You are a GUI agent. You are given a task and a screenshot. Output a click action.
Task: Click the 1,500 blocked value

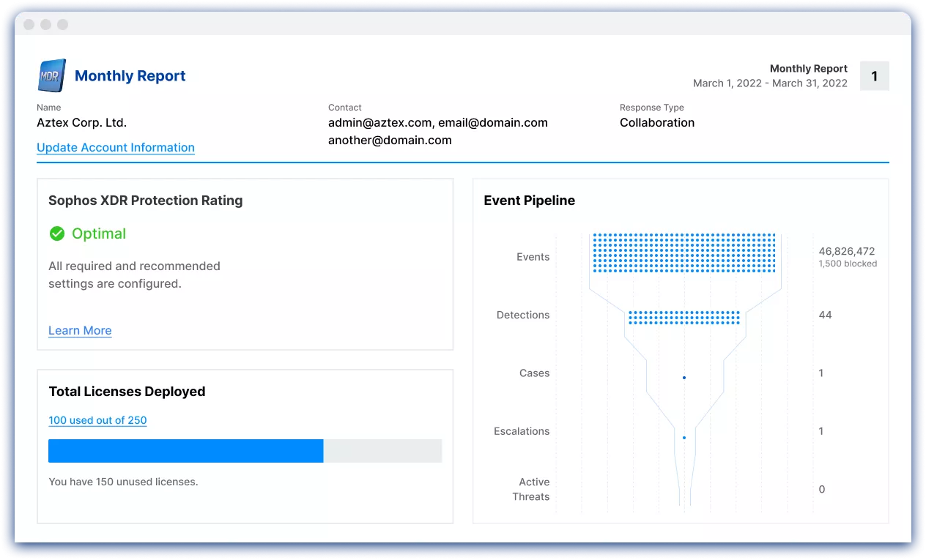tap(848, 264)
